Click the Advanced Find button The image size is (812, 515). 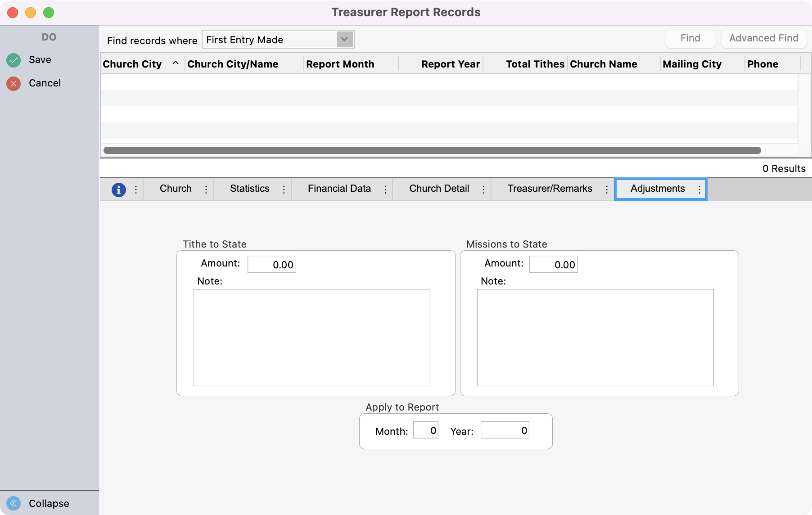763,38
